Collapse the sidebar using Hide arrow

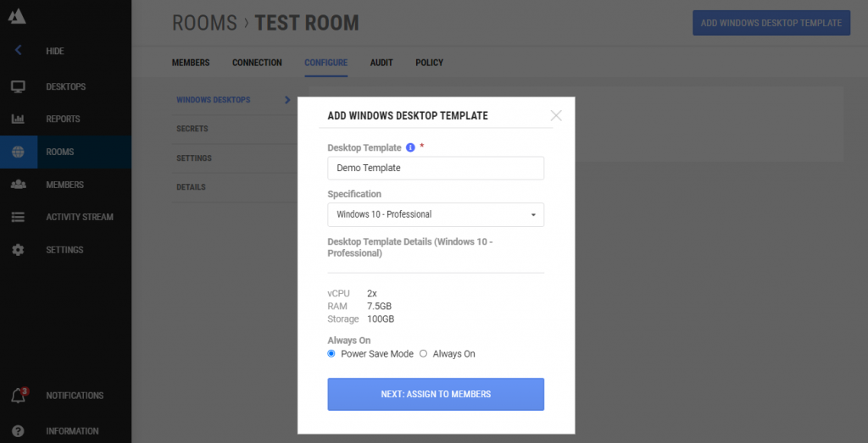coord(18,51)
